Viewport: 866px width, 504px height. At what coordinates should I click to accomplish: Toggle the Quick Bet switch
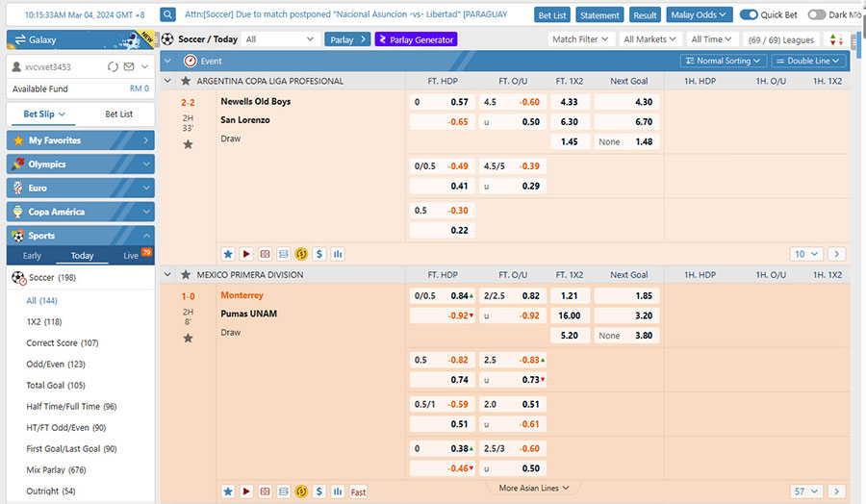click(x=749, y=15)
